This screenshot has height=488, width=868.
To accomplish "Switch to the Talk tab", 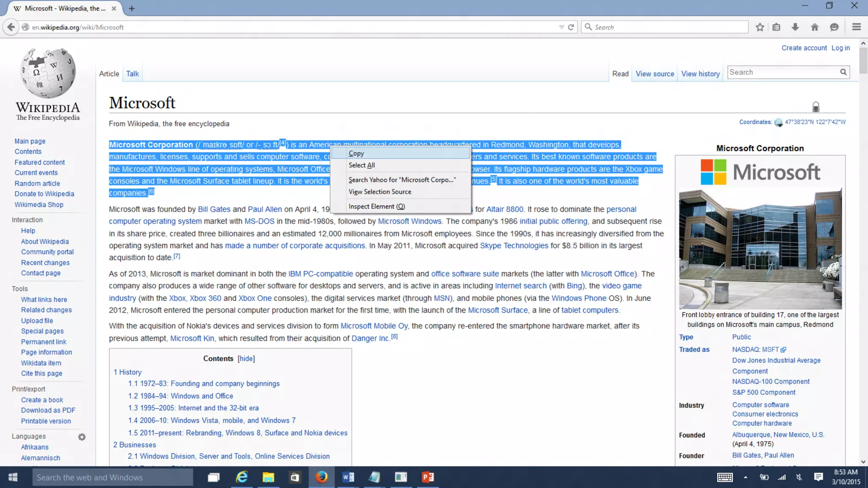I will click(132, 74).
